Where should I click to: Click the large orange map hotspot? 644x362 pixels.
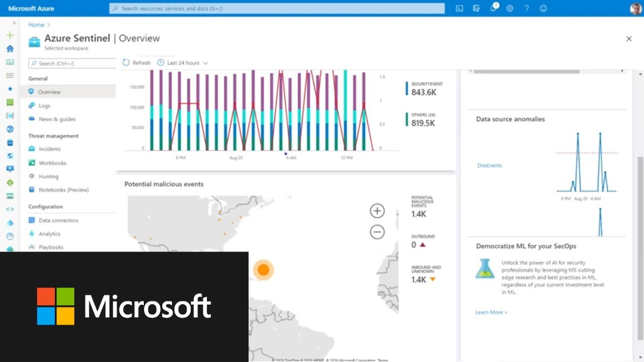pos(263,270)
